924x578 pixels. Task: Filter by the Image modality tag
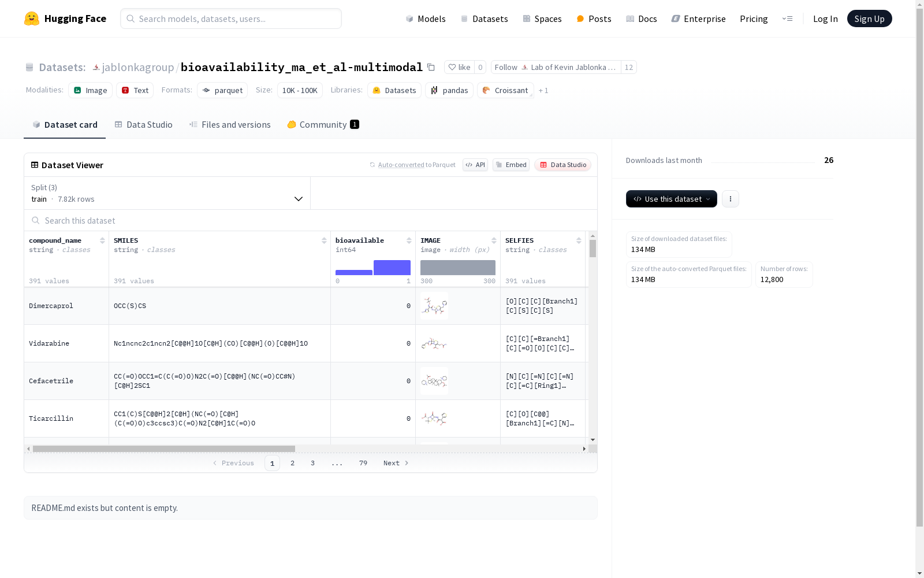pyautogui.click(x=91, y=90)
